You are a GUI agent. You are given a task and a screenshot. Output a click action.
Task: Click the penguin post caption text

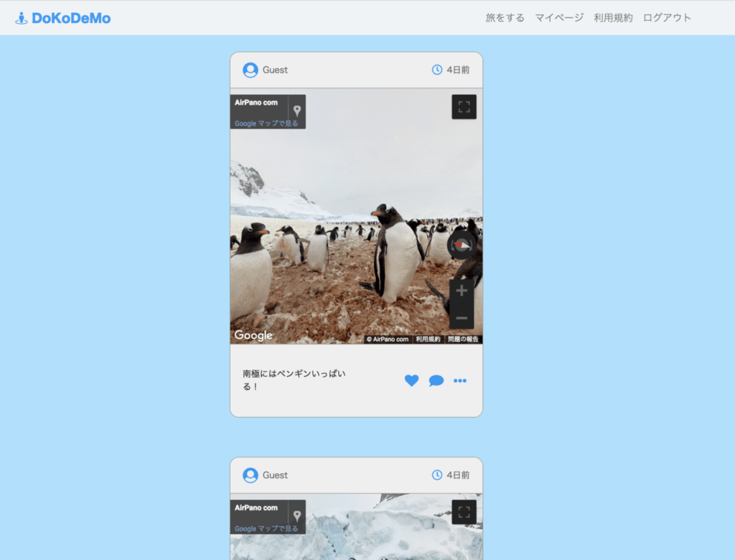(294, 380)
